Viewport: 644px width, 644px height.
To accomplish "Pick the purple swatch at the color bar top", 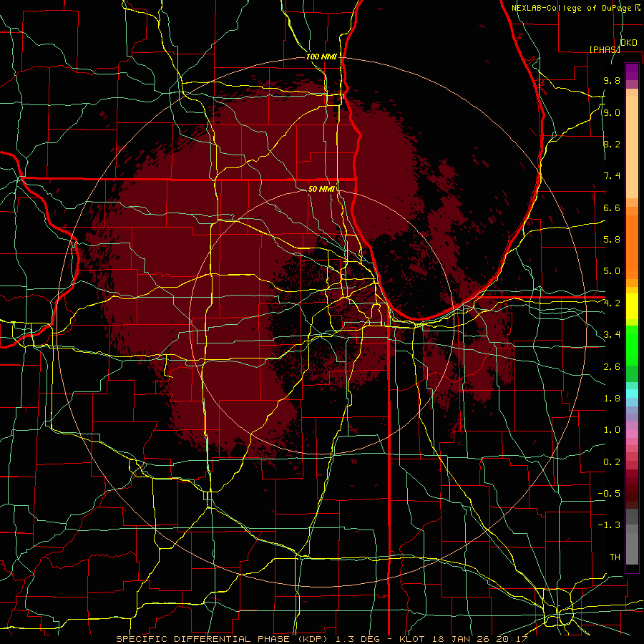I will 632,72.
